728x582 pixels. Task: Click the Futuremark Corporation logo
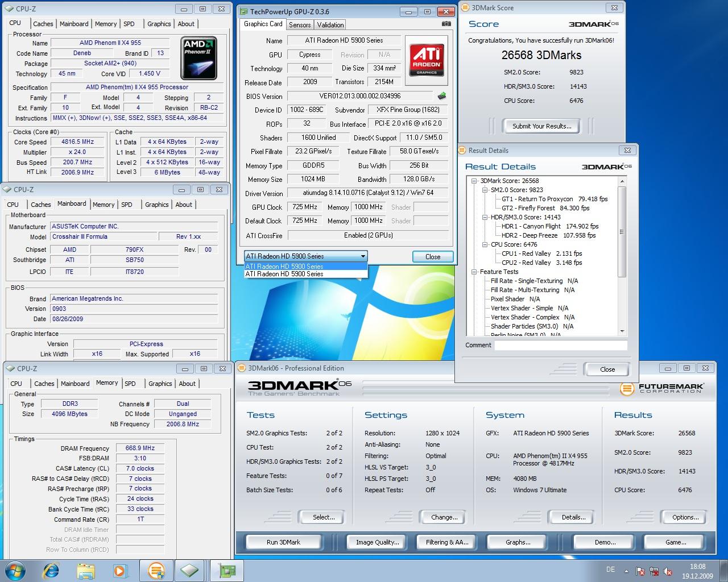click(x=662, y=389)
